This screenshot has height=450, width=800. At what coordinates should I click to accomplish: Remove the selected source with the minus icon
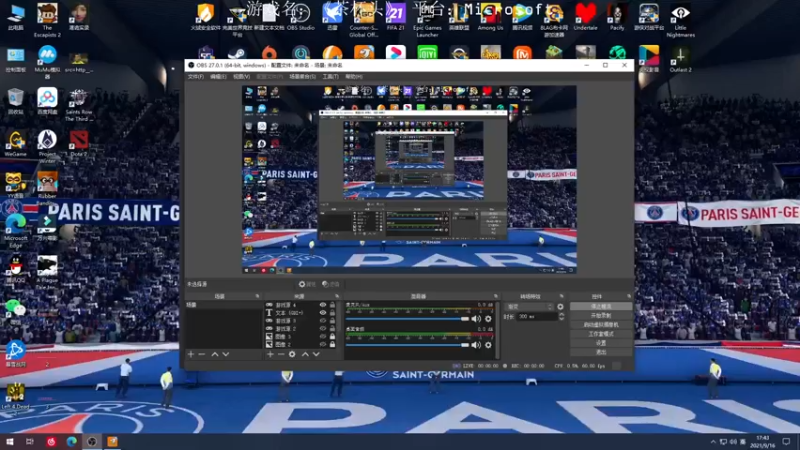pyautogui.click(x=281, y=354)
